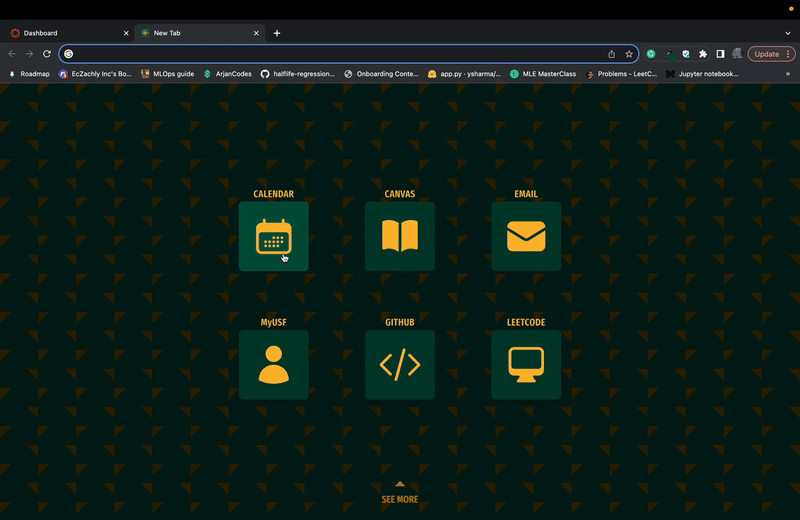Open the Extensions puzzle piece icon
Screen dimensions: 800x520
tap(703, 54)
